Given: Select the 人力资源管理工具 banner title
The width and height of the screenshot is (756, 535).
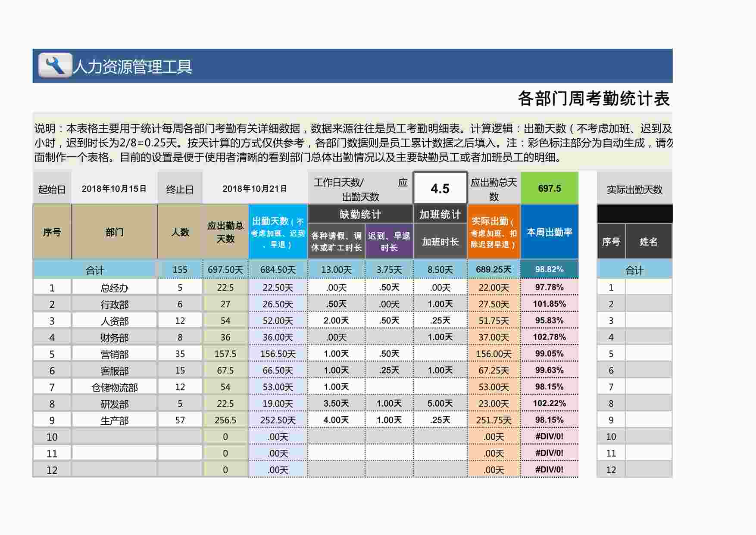Looking at the screenshot, I should pos(132,67).
